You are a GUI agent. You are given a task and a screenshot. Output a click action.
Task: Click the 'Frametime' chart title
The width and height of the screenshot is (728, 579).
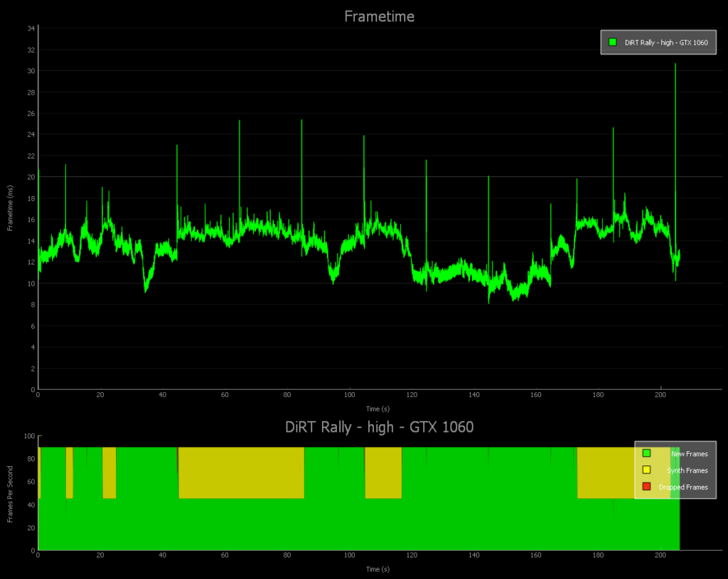pyautogui.click(x=379, y=16)
